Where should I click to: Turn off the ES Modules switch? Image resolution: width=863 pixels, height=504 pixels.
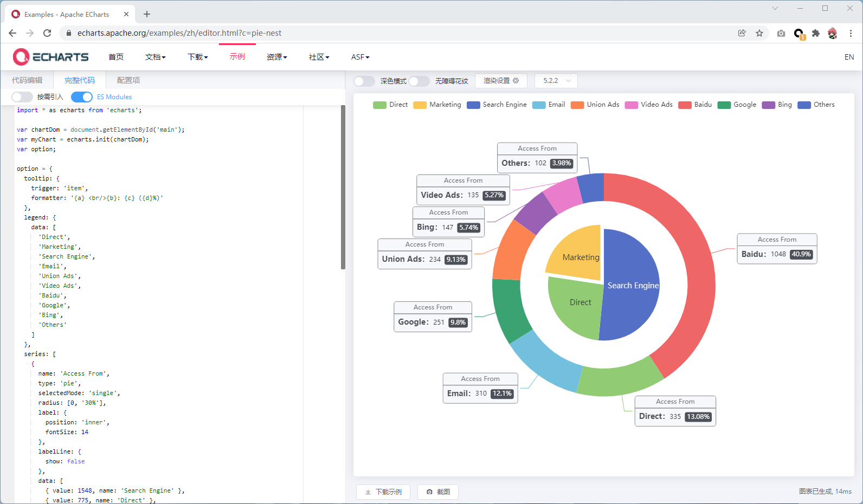(x=81, y=97)
